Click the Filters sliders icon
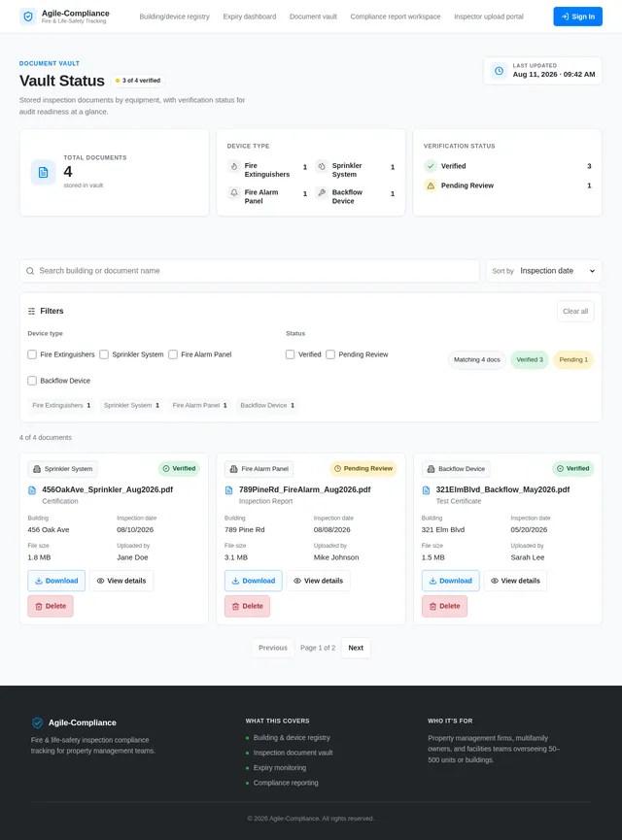 coord(32,312)
